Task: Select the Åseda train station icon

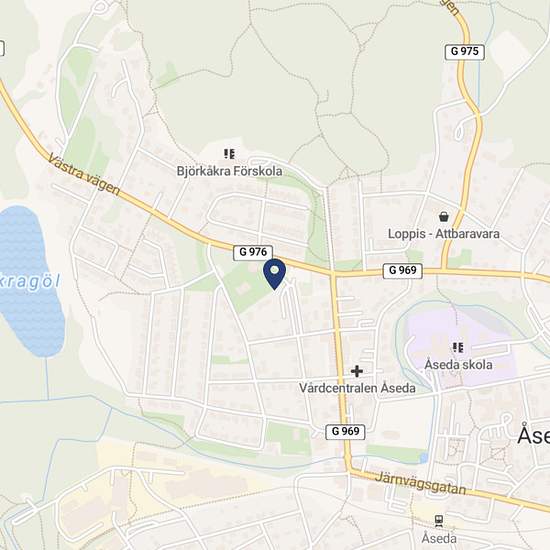Action: [x=438, y=521]
